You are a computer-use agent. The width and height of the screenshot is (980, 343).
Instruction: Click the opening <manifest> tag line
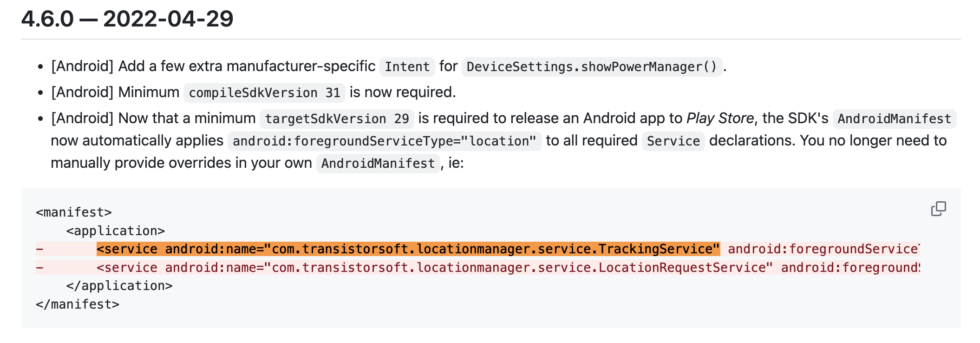coord(74,212)
